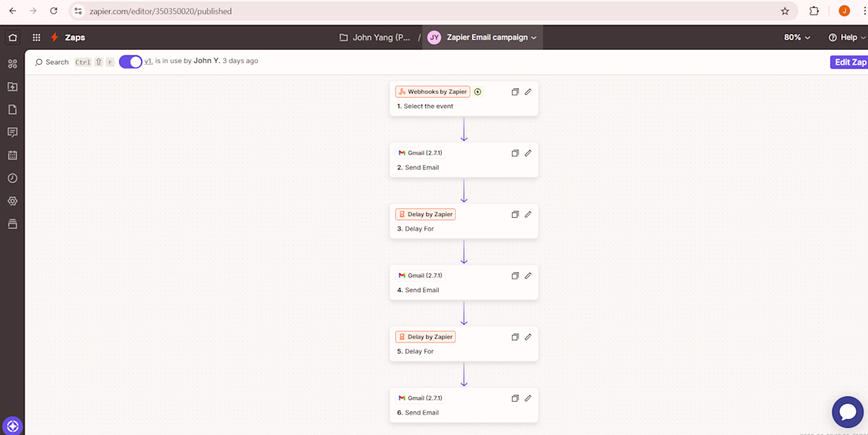Open the browser extensions puzzle icon
This screenshot has width=868, height=435.
coord(814,11)
